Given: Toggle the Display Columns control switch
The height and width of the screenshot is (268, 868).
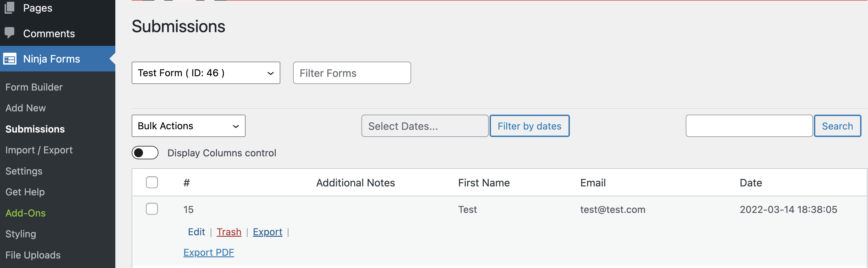Looking at the screenshot, I should (x=145, y=152).
